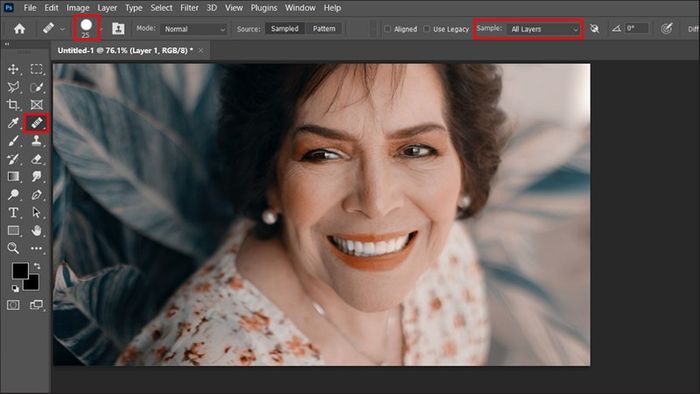Open the brush preset picker

(86, 28)
